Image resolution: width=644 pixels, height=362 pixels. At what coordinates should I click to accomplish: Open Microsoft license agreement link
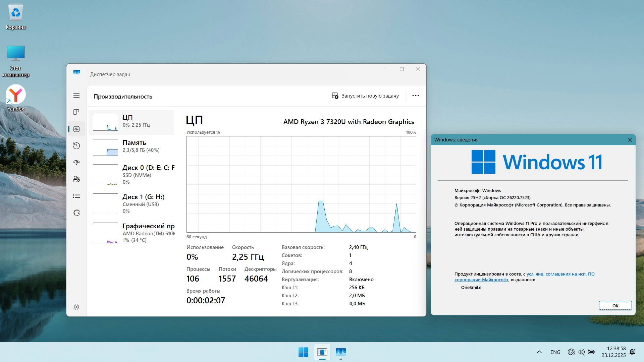click(560, 274)
